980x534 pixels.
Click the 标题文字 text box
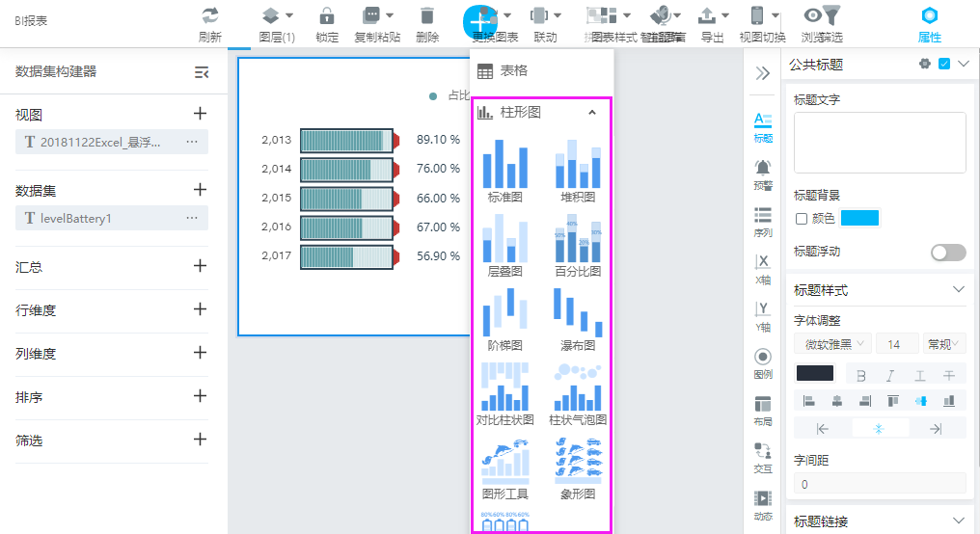click(x=880, y=143)
